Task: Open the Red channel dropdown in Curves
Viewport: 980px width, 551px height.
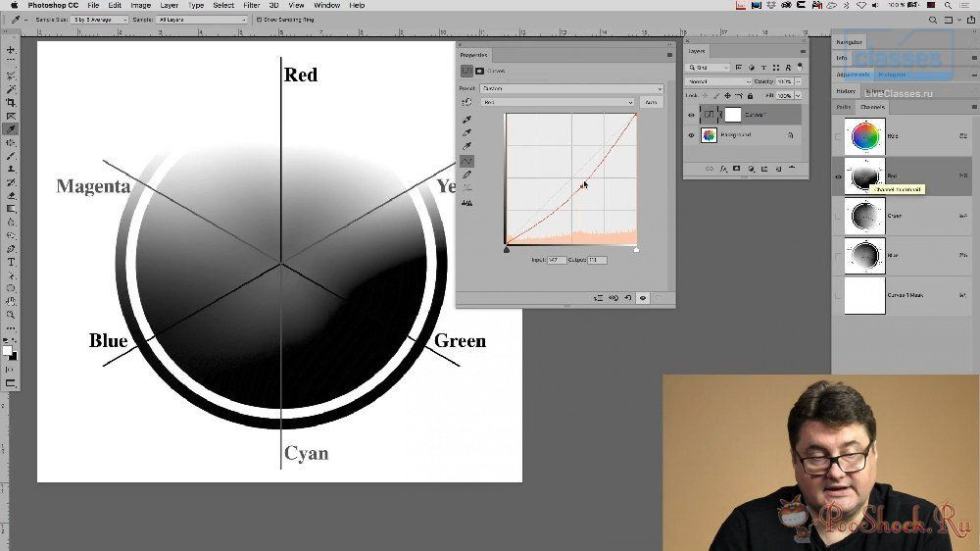Action: click(558, 102)
